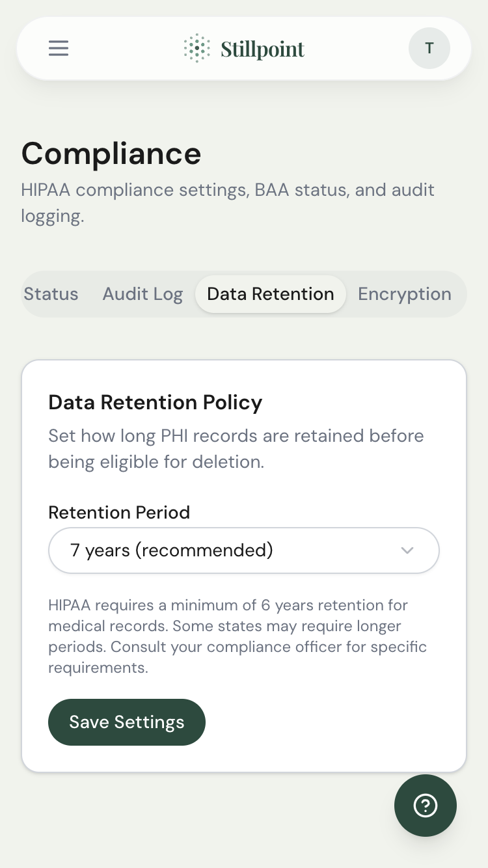Click the Stillpoint logo

pos(244,48)
